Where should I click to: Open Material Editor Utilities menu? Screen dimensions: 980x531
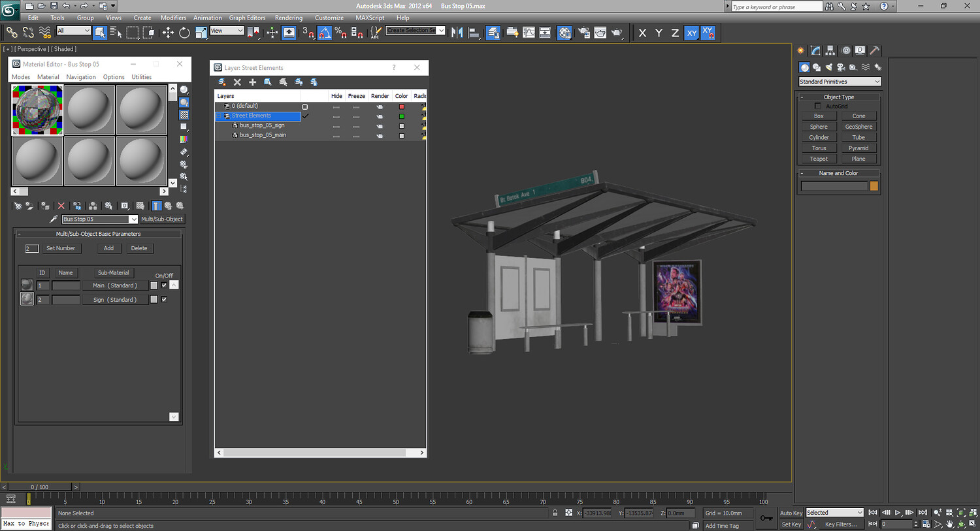142,77
